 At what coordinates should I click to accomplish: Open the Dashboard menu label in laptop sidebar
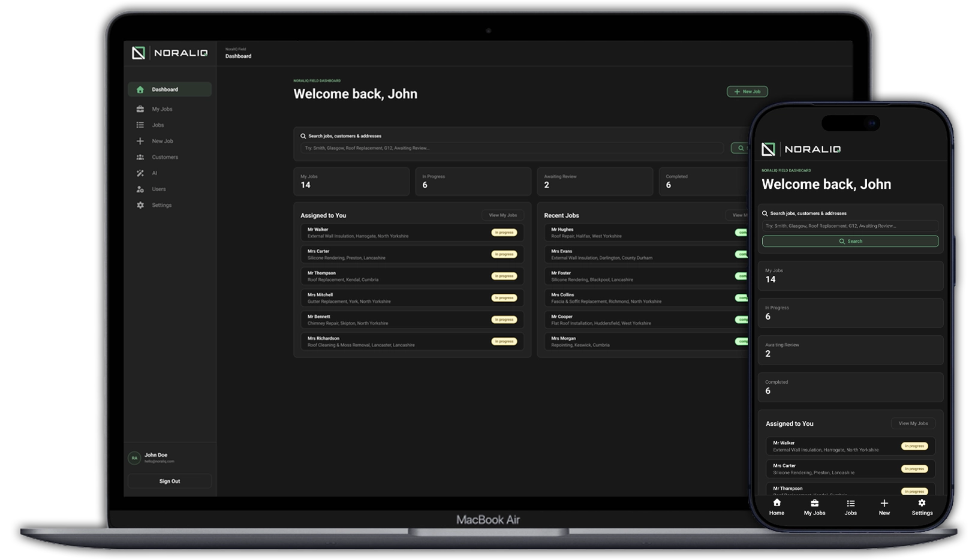[165, 89]
